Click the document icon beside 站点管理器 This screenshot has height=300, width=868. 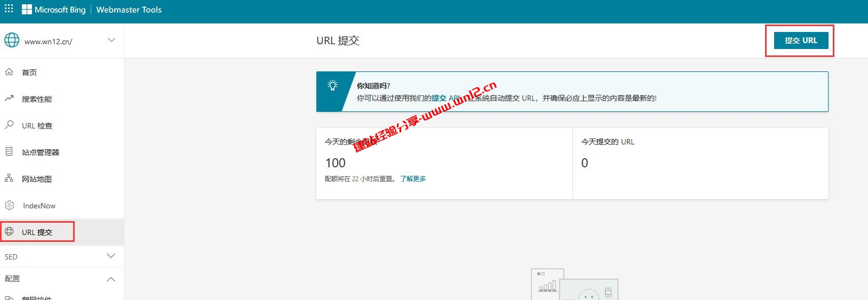(9, 152)
